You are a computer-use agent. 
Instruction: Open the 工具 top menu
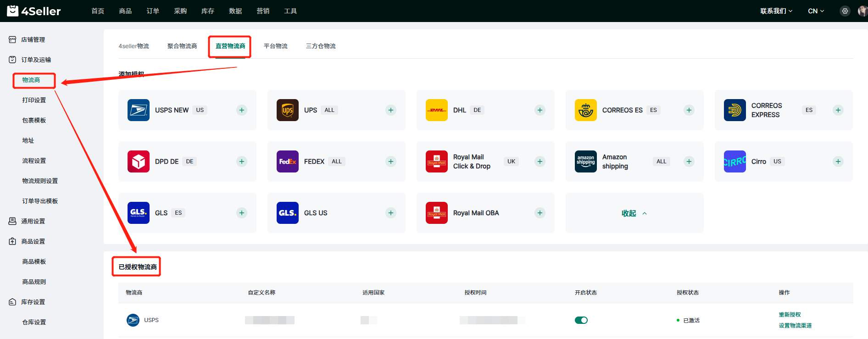(290, 11)
